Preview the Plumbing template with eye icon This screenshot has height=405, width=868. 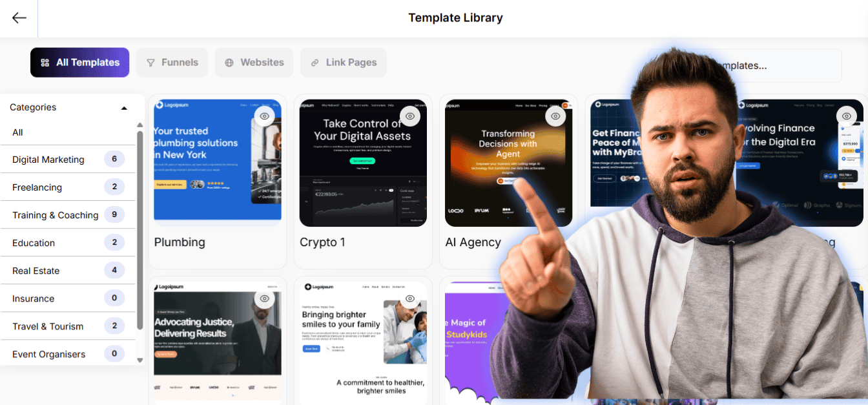pyautogui.click(x=264, y=116)
